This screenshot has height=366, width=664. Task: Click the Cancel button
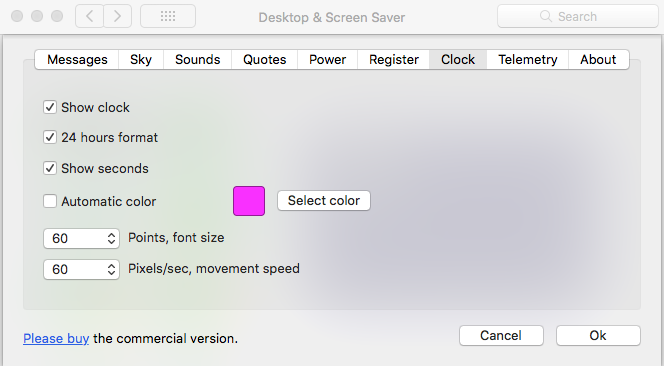tap(501, 336)
